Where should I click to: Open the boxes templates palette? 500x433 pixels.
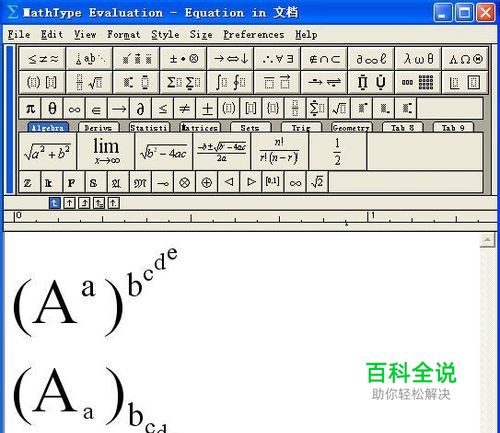(465, 82)
